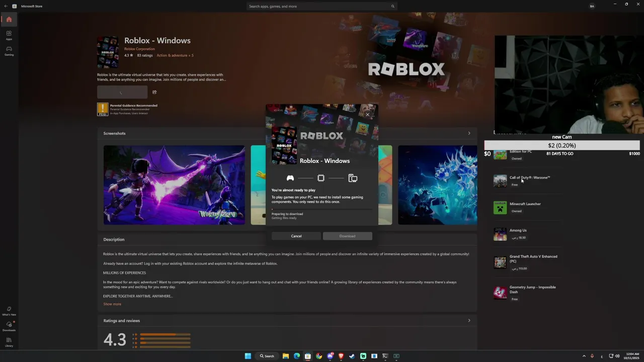Image resolution: width=644 pixels, height=362 pixels.
Task: Open What's New in the sidebar
Action: [x=9, y=311]
